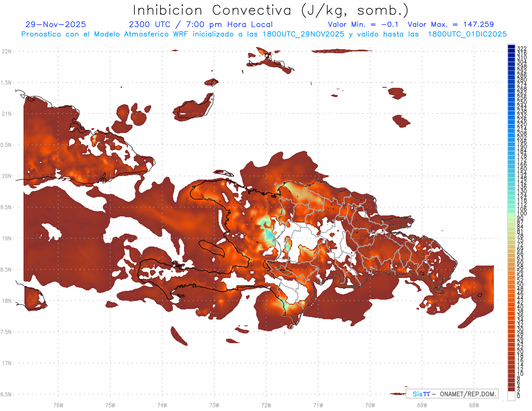The width and height of the screenshot is (532, 411).
Task: Click the '71W' longitude label
Action: point(318,404)
